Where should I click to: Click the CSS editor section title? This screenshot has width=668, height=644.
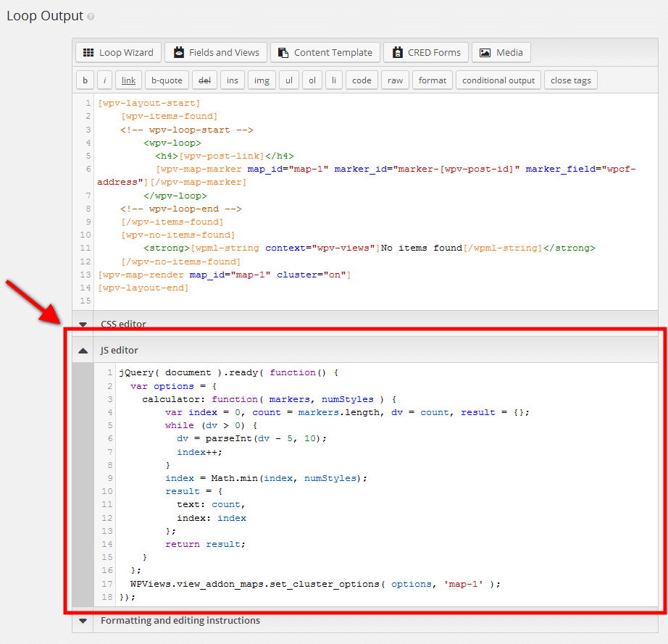point(124,324)
